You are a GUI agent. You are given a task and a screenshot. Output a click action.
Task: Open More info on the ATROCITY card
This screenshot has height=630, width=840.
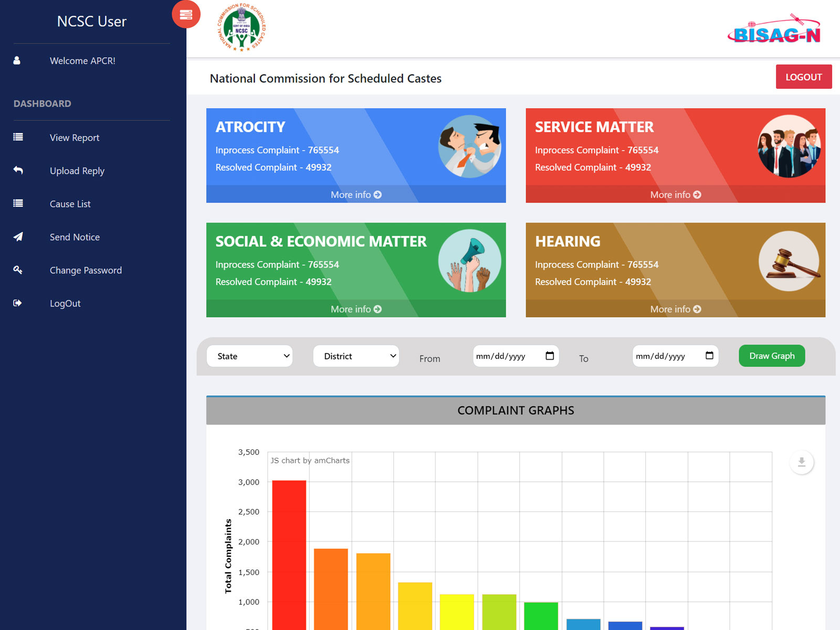pos(356,194)
